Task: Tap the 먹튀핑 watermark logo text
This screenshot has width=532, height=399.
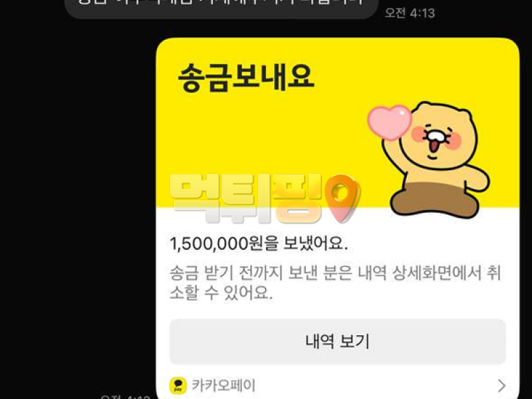Action: click(246, 198)
